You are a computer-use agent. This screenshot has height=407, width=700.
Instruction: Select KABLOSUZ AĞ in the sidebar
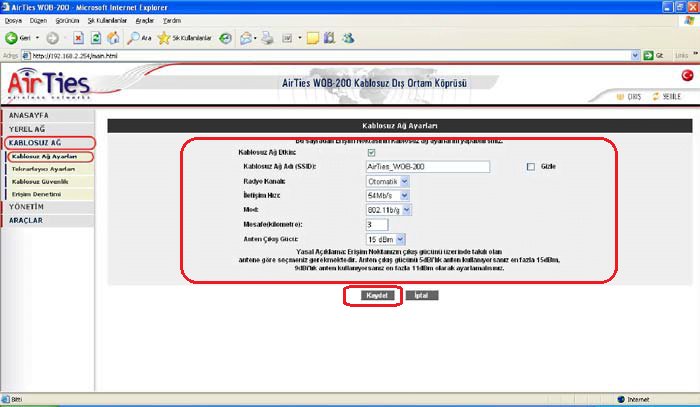[48, 143]
